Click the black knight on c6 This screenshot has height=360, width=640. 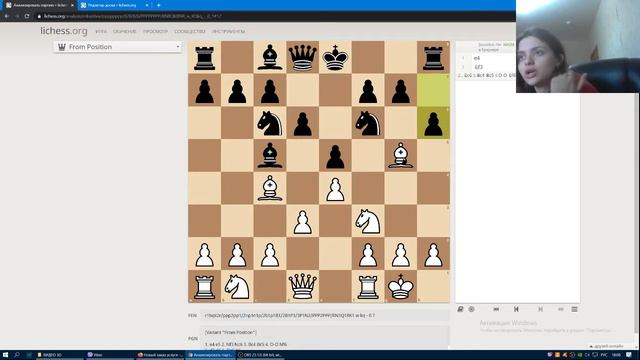270,123
